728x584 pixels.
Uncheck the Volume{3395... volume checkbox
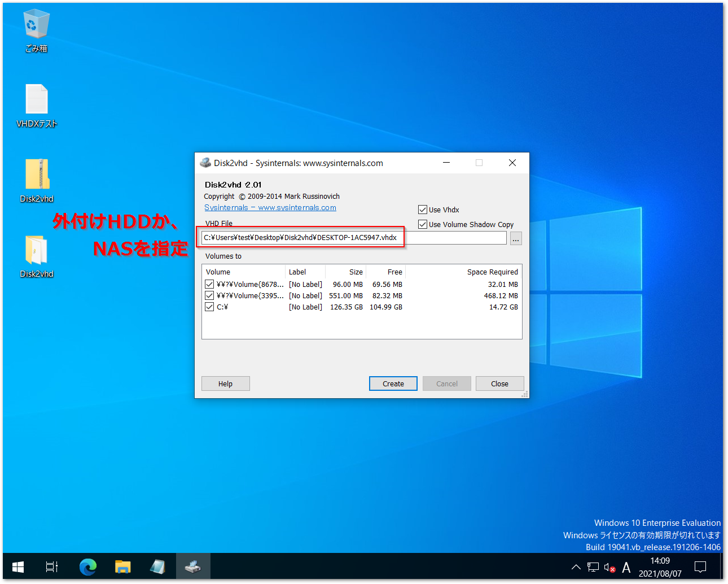click(209, 295)
